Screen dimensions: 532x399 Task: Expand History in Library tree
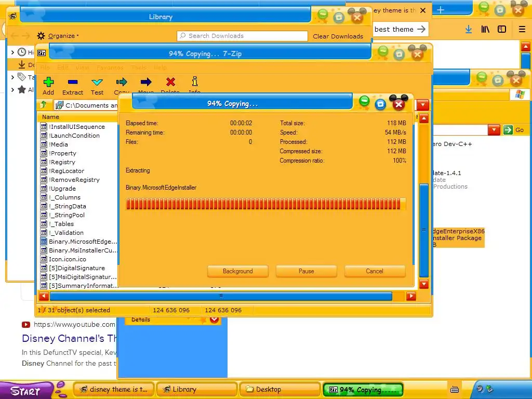(x=12, y=52)
